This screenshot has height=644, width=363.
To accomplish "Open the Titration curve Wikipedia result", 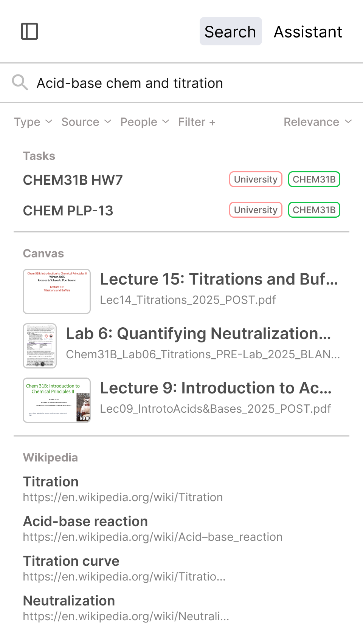I will point(71,561).
